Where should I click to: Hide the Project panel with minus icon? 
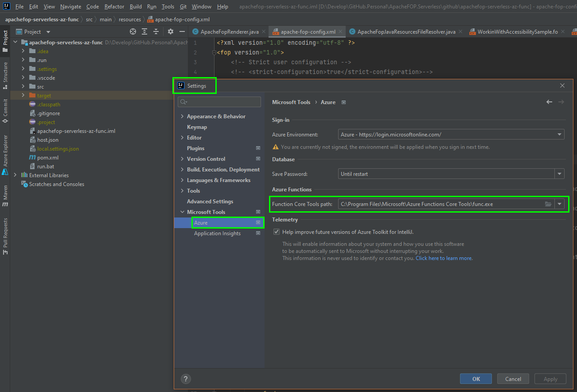click(182, 31)
